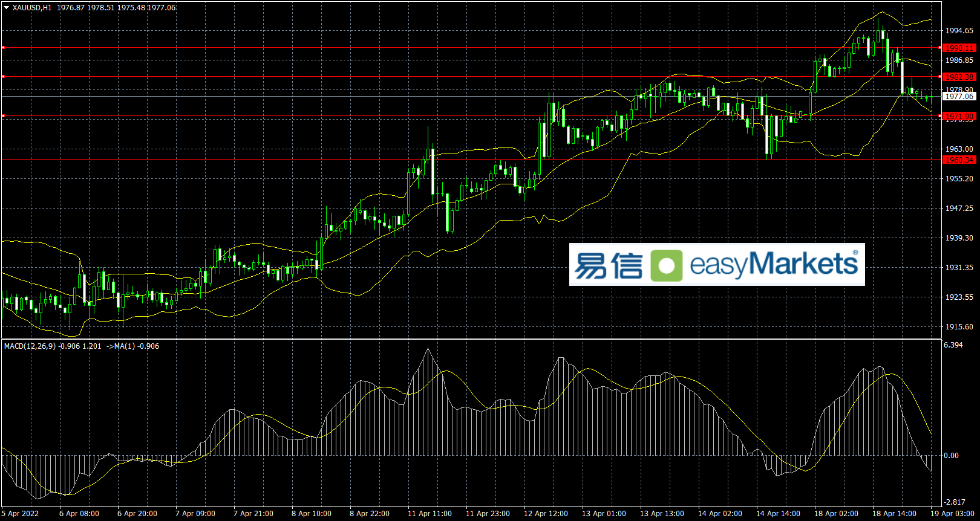The width and height of the screenshot is (980, 521).
Task: Select the XAUUSD,H1 chart symbol title
Action: [x=32, y=8]
